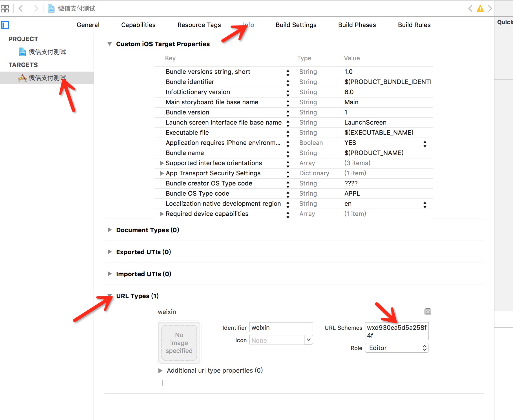
Task: Edit the Identifier field containing weixin
Action: point(281,327)
